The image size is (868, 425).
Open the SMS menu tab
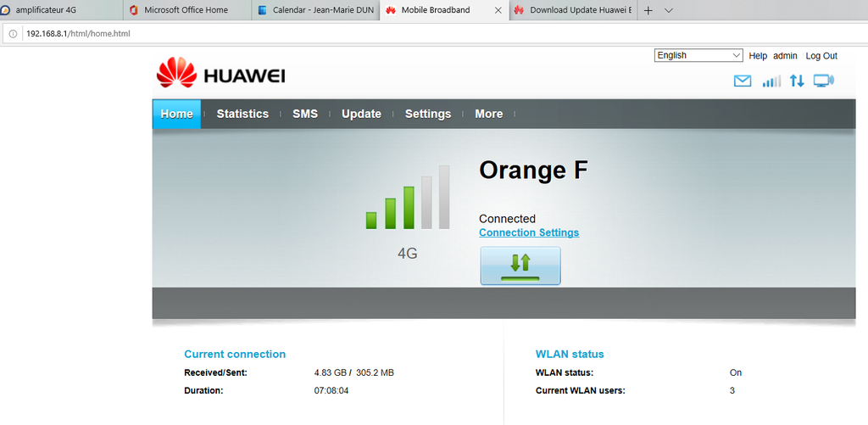click(x=305, y=115)
